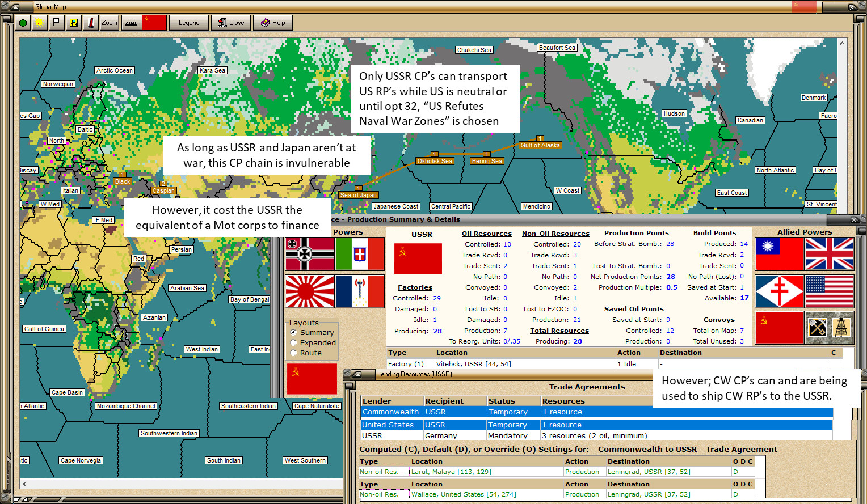867x504 pixels.
Task: Click the red and black marker toolbar icon
Action: 90,23
